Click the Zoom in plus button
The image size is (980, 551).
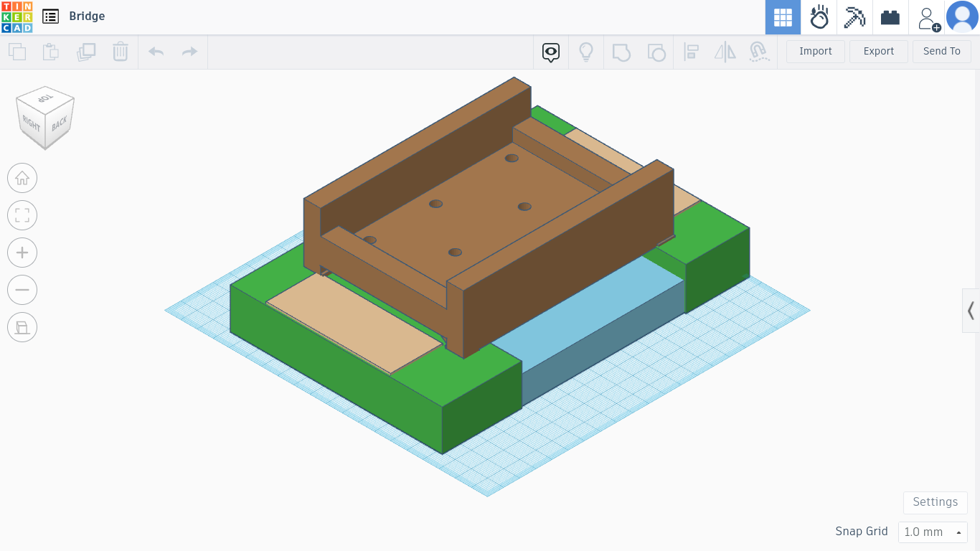[22, 253]
